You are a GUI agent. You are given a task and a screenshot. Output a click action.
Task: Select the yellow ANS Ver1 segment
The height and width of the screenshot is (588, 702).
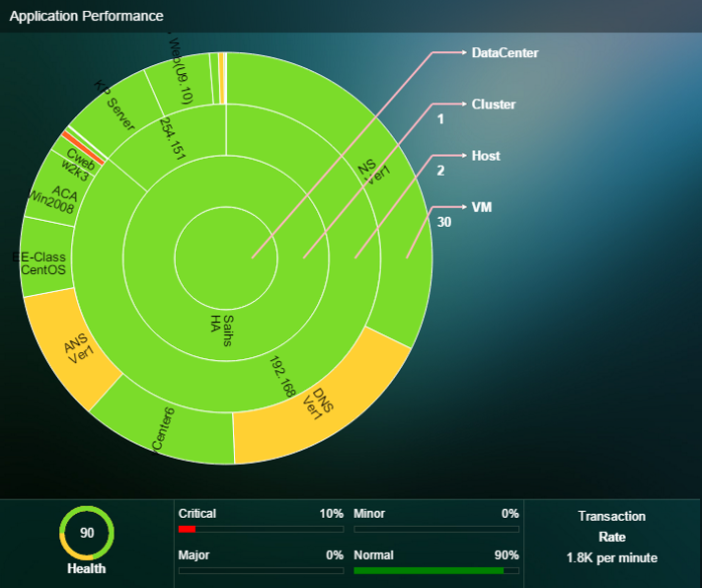pos(78,347)
